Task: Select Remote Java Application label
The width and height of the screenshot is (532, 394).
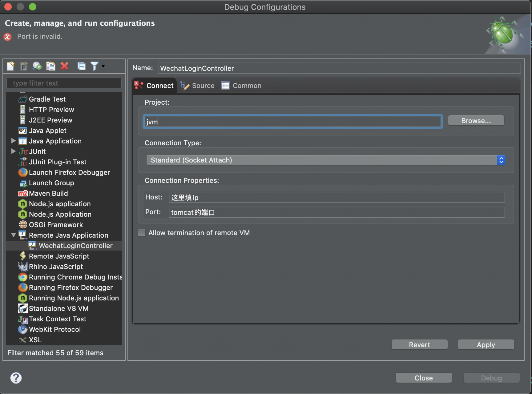Action: pos(69,235)
